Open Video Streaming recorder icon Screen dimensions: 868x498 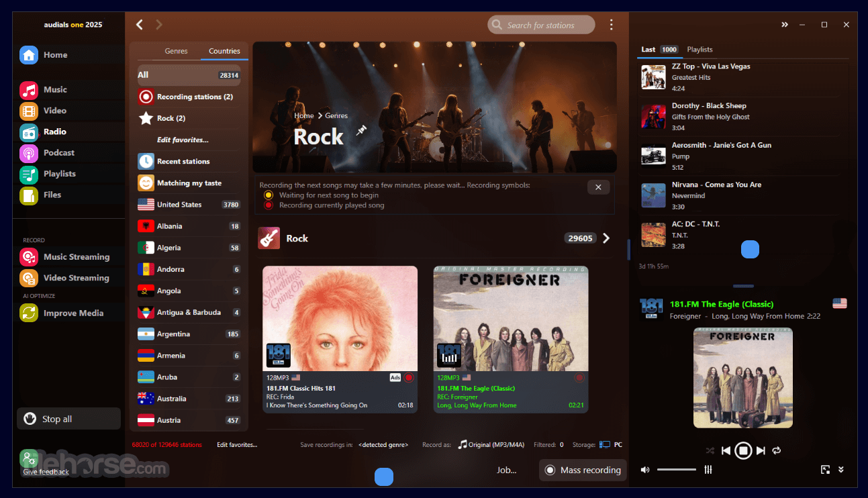[29, 278]
